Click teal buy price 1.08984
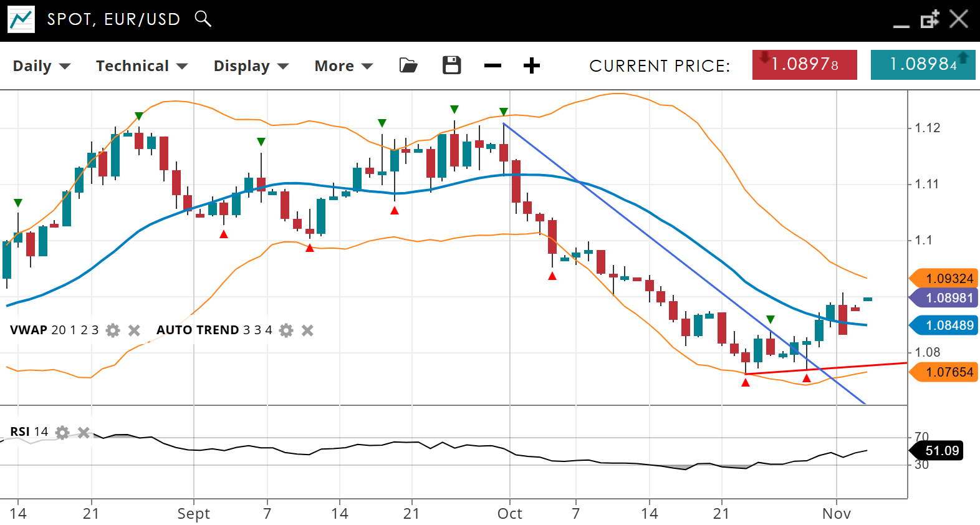 (x=923, y=65)
